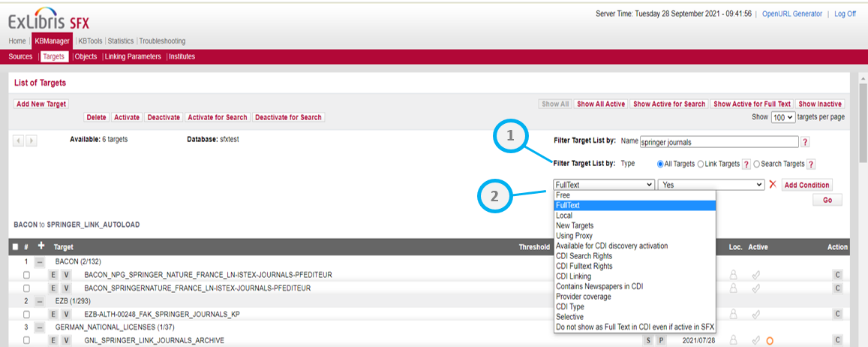Remove condition with red X icon

click(773, 185)
